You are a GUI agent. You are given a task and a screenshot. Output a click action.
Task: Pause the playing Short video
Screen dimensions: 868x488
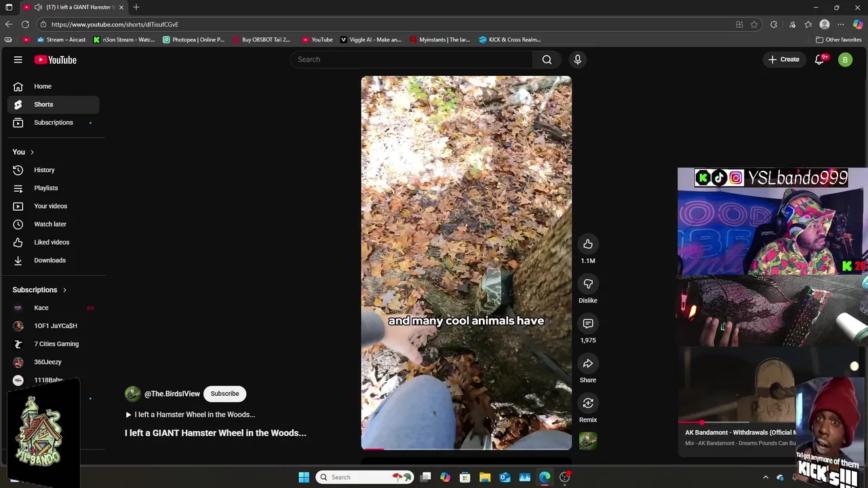(x=467, y=262)
